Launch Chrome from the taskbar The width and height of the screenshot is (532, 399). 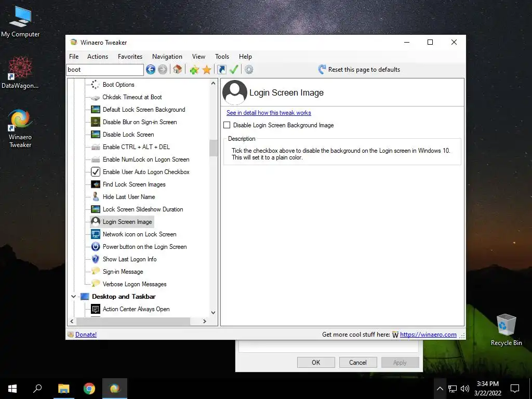89,389
